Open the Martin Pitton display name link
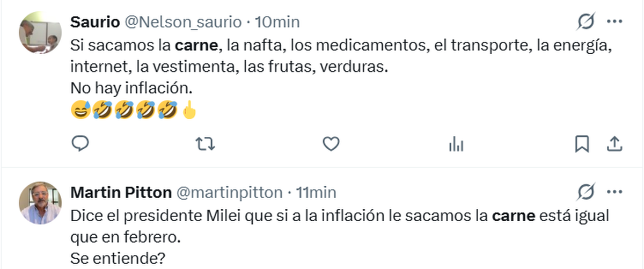 (121, 192)
